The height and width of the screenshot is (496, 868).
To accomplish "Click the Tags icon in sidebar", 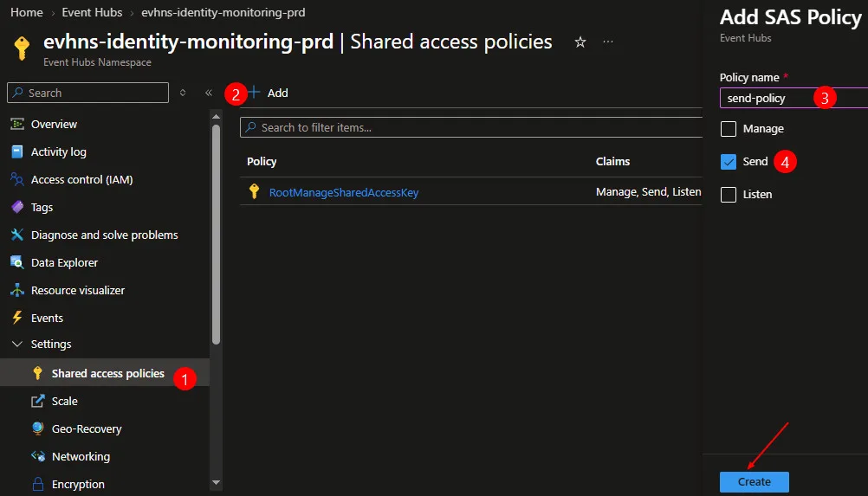I will pyautogui.click(x=17, y=207).
